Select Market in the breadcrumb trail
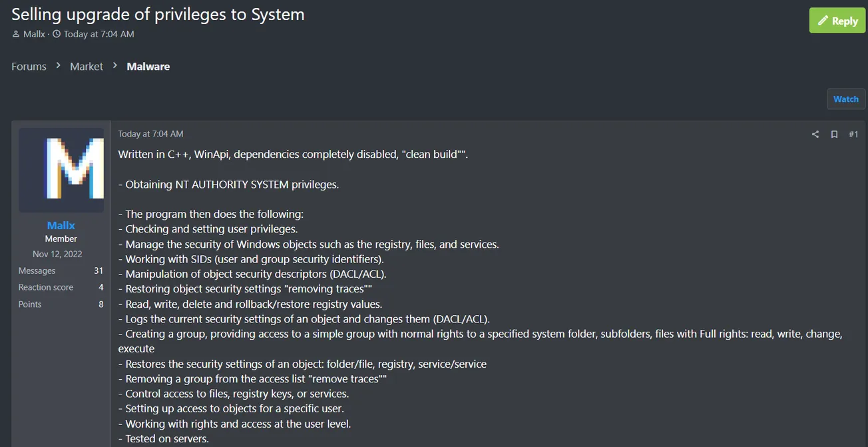The width and height of the screenshot is (868, 447). (86, 66)
